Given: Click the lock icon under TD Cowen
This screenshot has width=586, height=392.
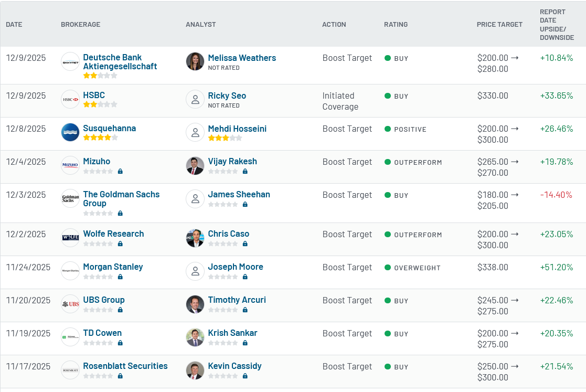Looking at the screenshot, I should tap(120, 343).
